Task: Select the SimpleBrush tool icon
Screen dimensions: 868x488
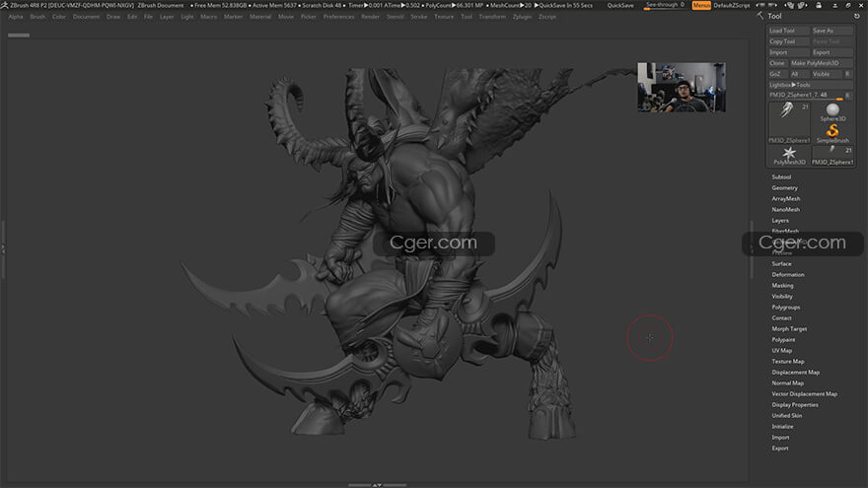Action: [x=832, y=133]
